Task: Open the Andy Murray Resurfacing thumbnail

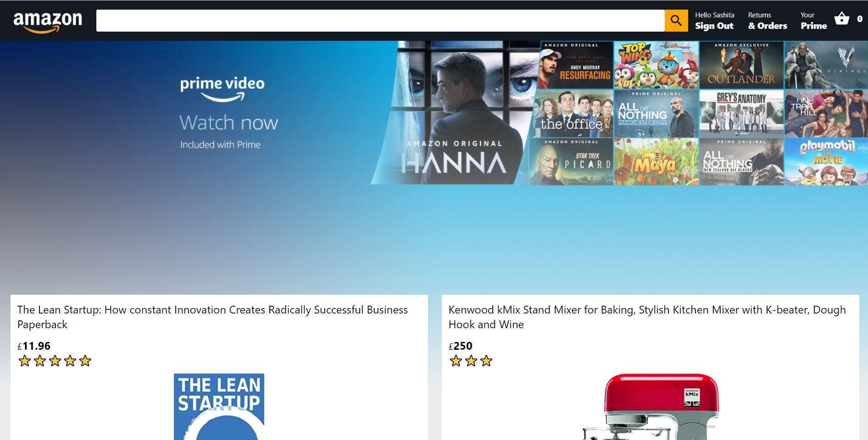Action: click(576, 65)
